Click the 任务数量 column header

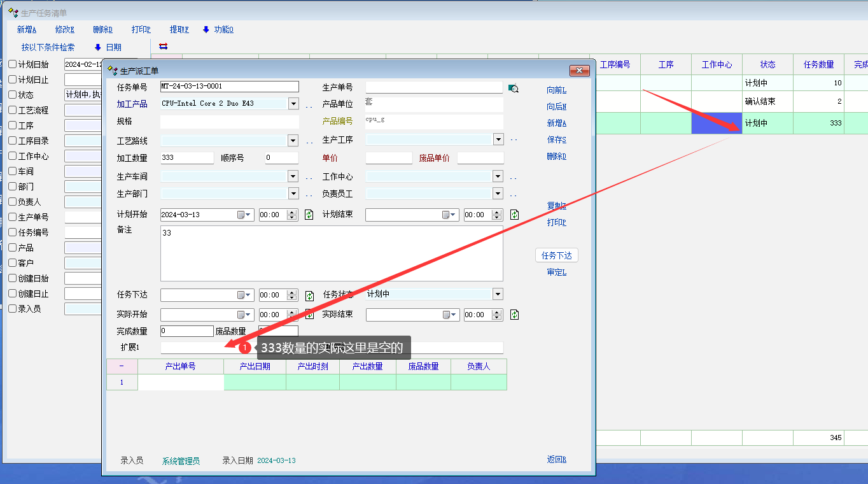[x=818, y=64]
